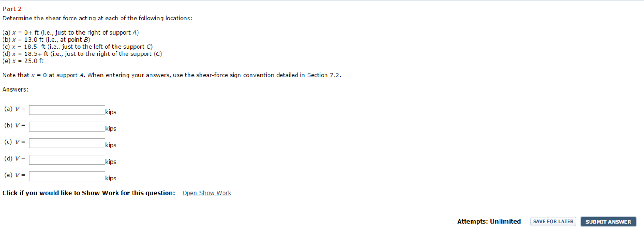Activate the (e) V answer field
The width and height of the screenshot is (644, 233).
pyautogui.click(x=67, y=176)
